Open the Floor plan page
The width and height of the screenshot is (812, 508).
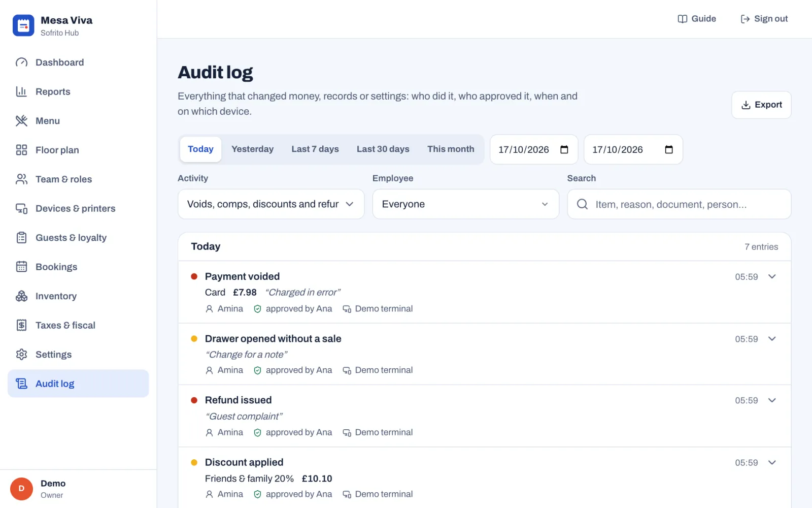pyautogui.click(x=78, y=150)
